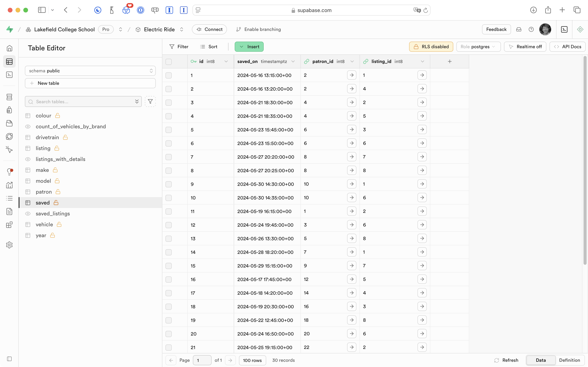Click the table filter funnel beside the search box
This screenshot has width=588, height=367.
(x=150, y=101)
